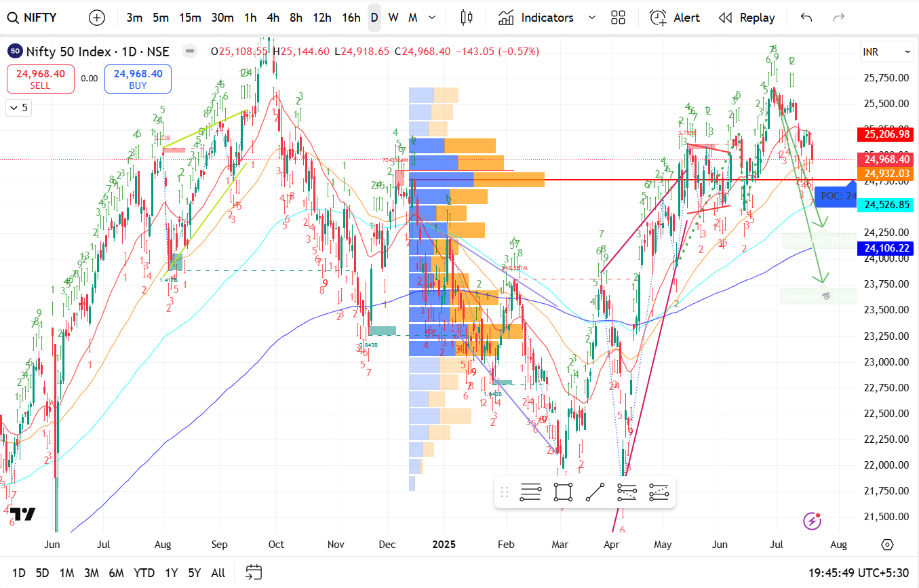Set date range to YTD
This screenshot has width=919, height=588.
[x=144, y=573]
